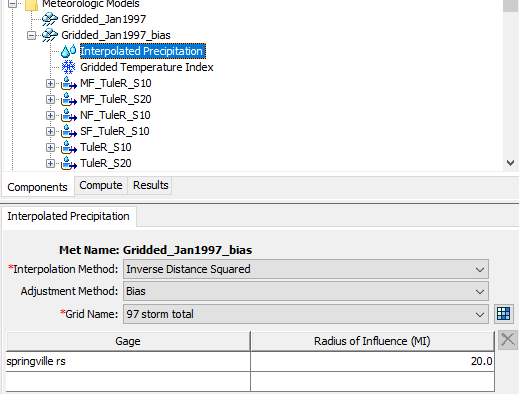Click the Meteorologic Models folder label
Screen dimensions: 519x394
[x=91, y=4]
